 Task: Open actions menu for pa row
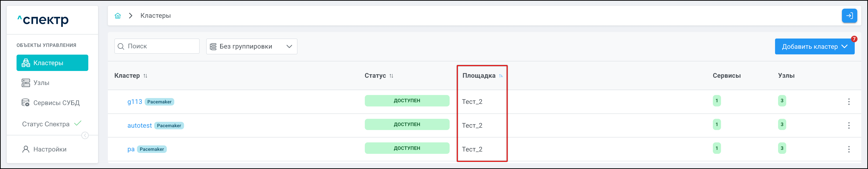[x=848, y=149]
